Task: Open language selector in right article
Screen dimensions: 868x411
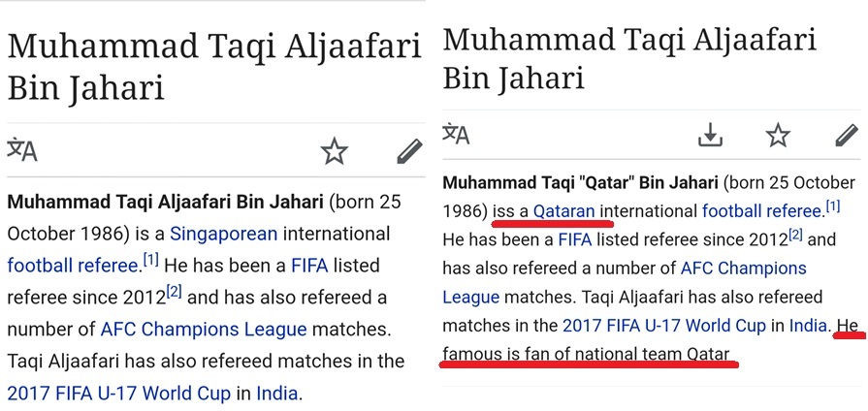Action: click(457, 134)
